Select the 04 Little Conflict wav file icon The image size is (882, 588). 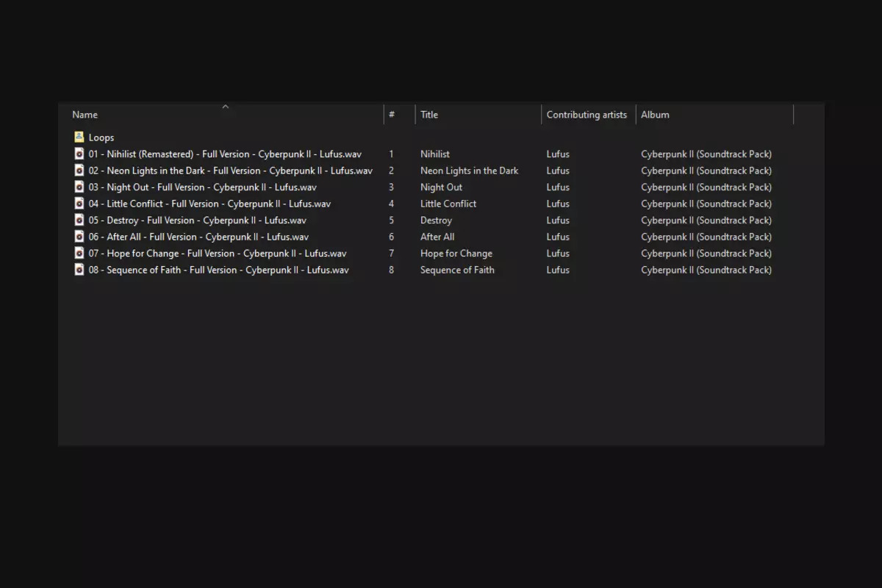[x=79, y=204]
